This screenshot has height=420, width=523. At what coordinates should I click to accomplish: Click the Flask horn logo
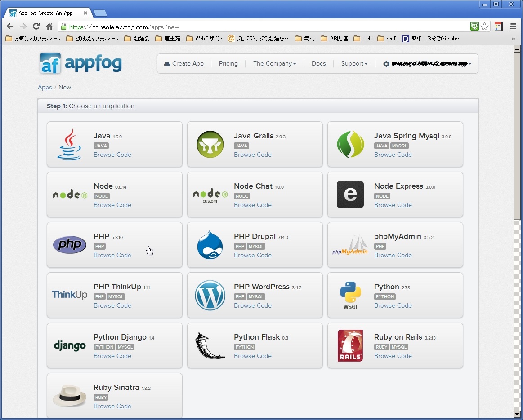210,346
